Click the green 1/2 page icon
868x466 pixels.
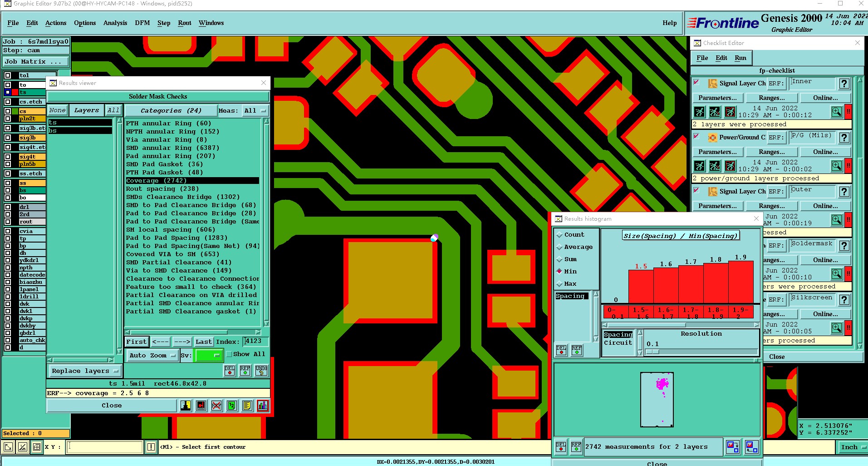tap(232, 406)
